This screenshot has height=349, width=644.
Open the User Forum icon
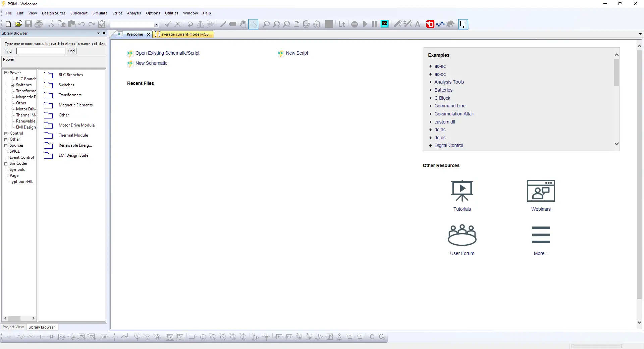462,235
